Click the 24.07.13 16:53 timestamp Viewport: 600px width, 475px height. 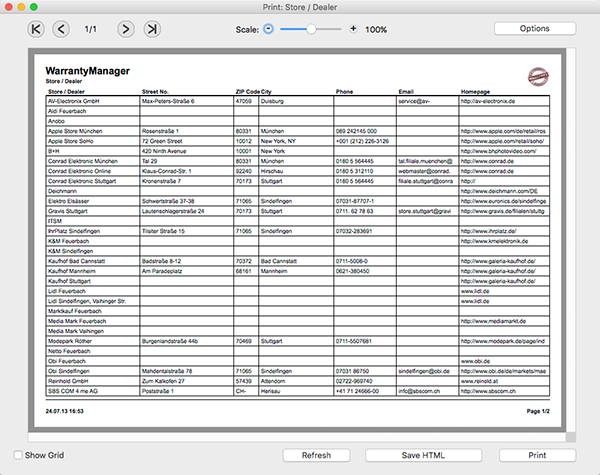(x=65, y=411)
